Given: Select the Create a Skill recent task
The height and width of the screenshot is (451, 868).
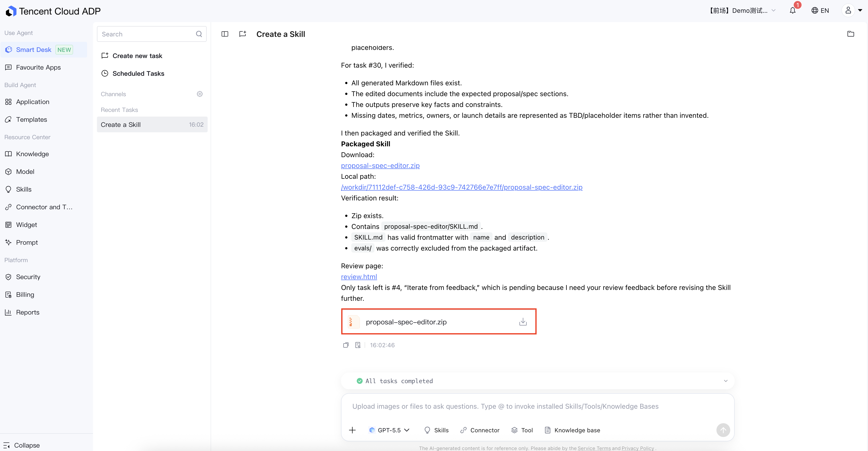Looking at the screenshot, I should coord(152,125).
